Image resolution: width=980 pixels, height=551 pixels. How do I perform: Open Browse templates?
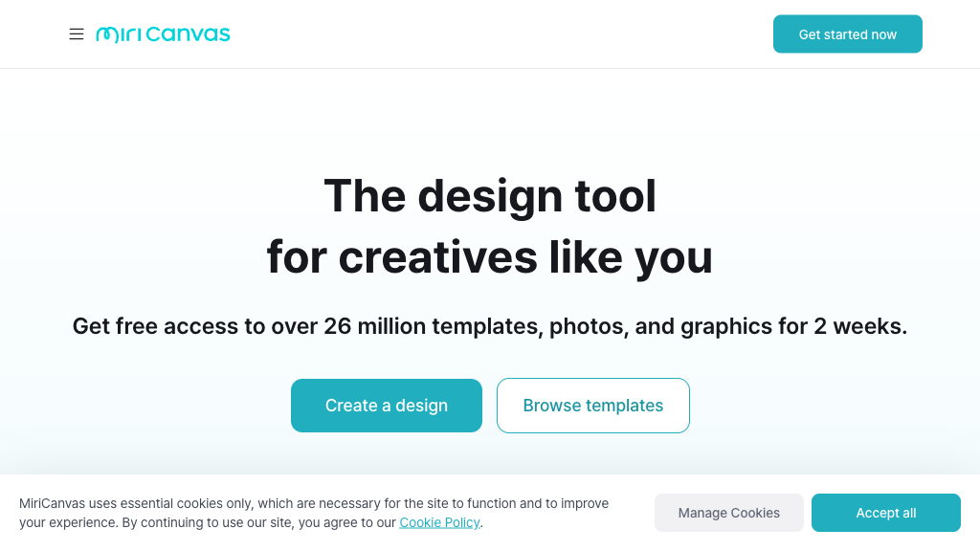point(593,406)
